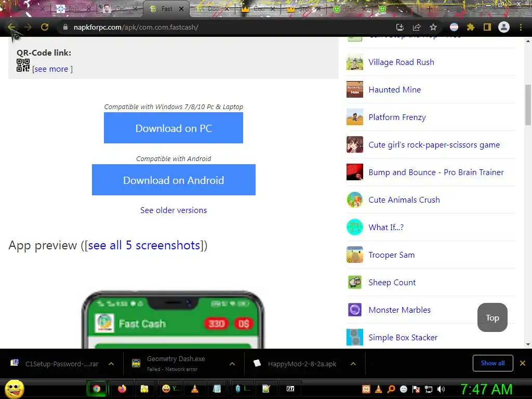Switch to the Ste tab with crown icon
The width and height of the screenshot is (532, 399).
pos(303,9)
